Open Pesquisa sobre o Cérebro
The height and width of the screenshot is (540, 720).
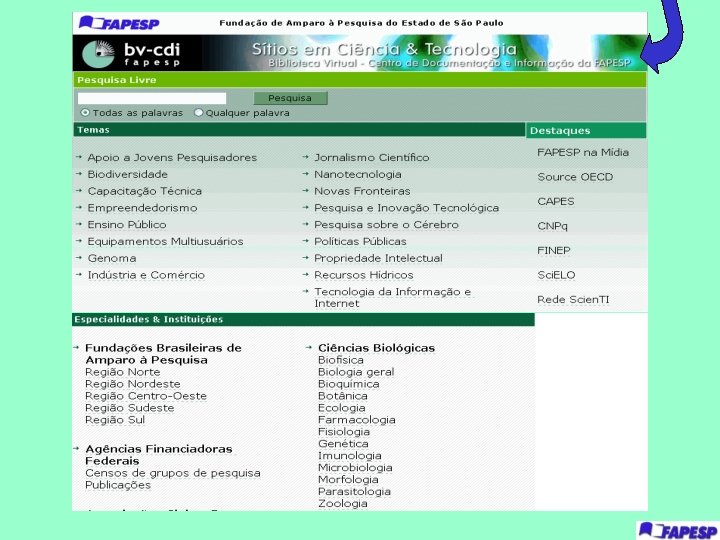[386, 225]
